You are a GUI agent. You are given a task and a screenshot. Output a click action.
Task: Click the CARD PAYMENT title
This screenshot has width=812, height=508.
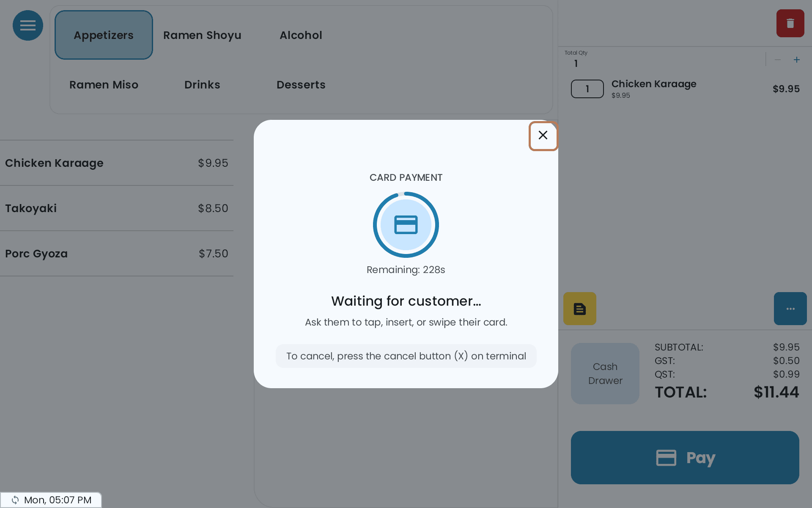click(x=406, y=177)
